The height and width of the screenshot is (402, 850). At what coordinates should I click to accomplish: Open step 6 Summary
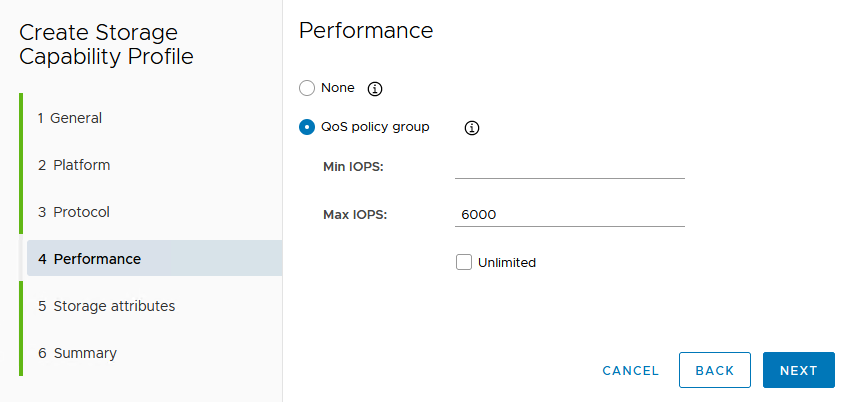(77, 353)
